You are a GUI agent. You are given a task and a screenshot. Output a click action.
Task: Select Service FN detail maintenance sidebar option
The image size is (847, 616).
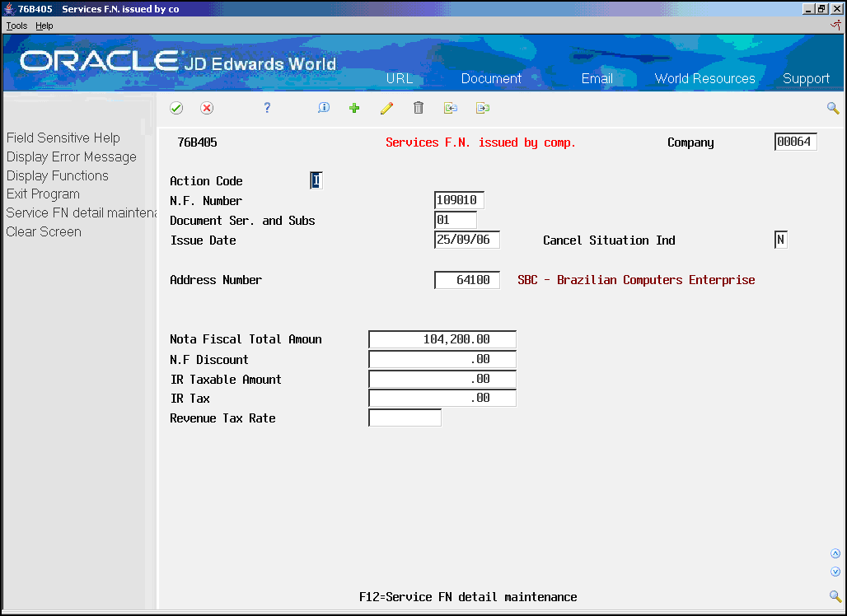coord(81,212)
